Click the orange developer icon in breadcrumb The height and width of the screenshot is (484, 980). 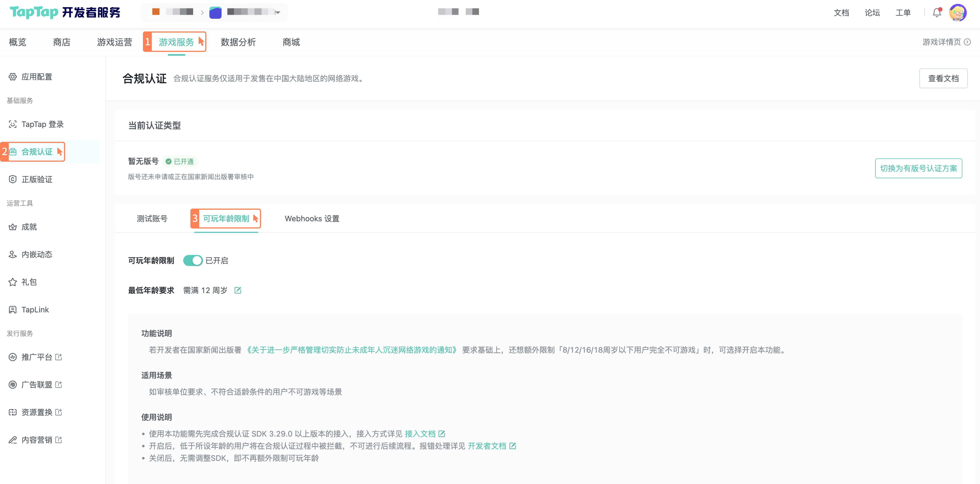tap(156, 12)
